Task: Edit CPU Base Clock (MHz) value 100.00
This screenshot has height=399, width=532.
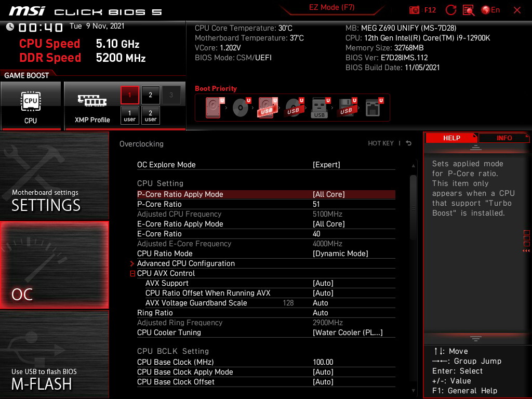Action: coord(323,362)
